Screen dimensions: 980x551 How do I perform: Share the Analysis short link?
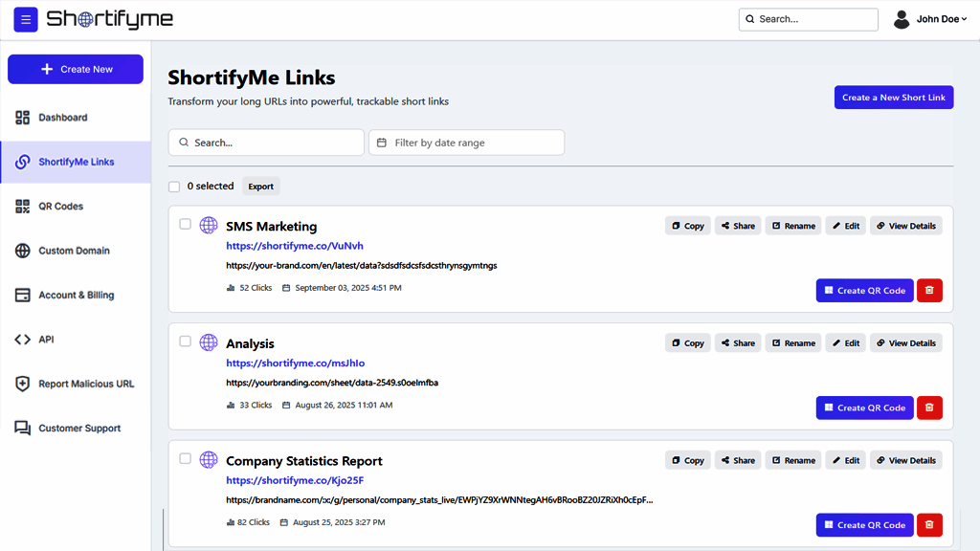coord(738,343)
